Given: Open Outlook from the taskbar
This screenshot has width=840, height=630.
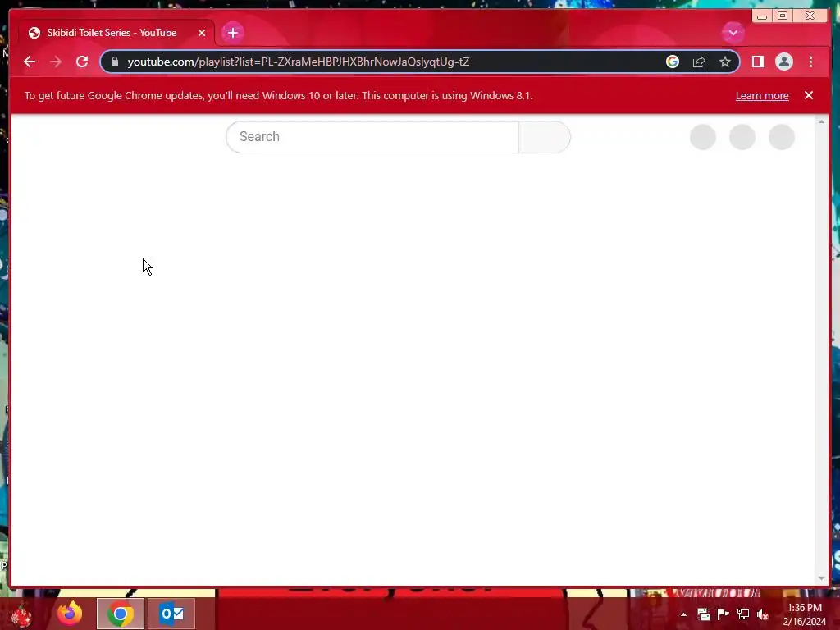Looking at the screenshot, I should click(x=171, y=614).
